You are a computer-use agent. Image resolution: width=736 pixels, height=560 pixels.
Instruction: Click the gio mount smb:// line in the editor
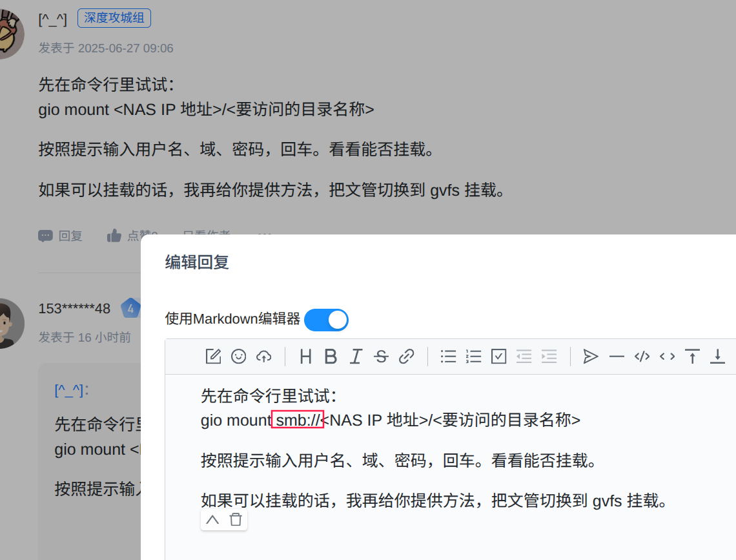[391, 420]
